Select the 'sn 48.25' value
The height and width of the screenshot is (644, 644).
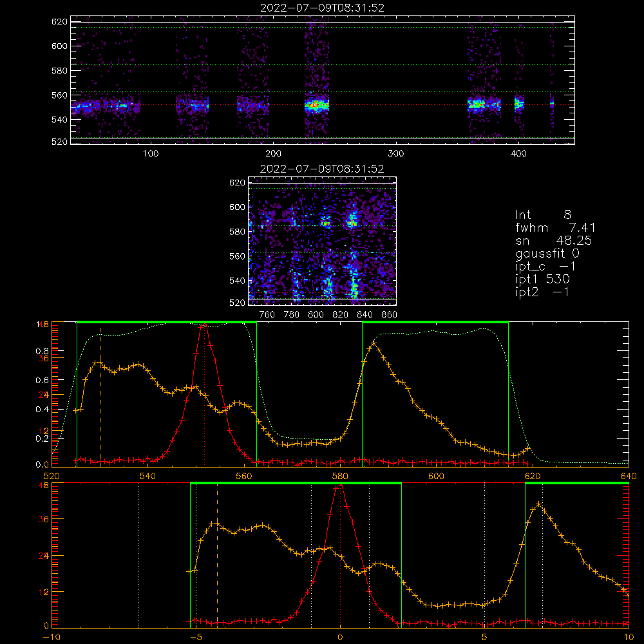pos(553,240)
